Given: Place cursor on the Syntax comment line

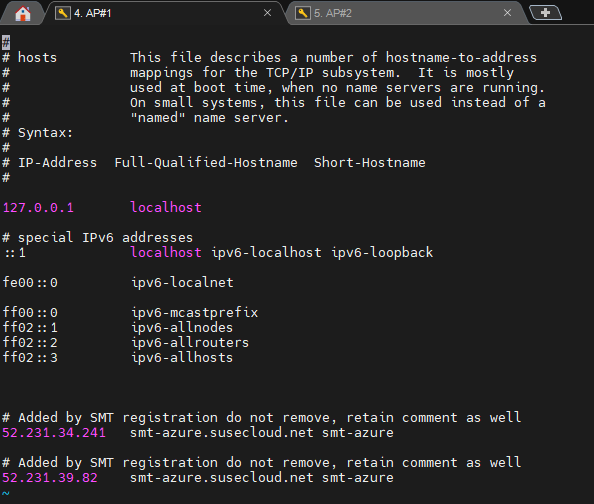Looking at the screenshot, I should (x=38, y=133).
